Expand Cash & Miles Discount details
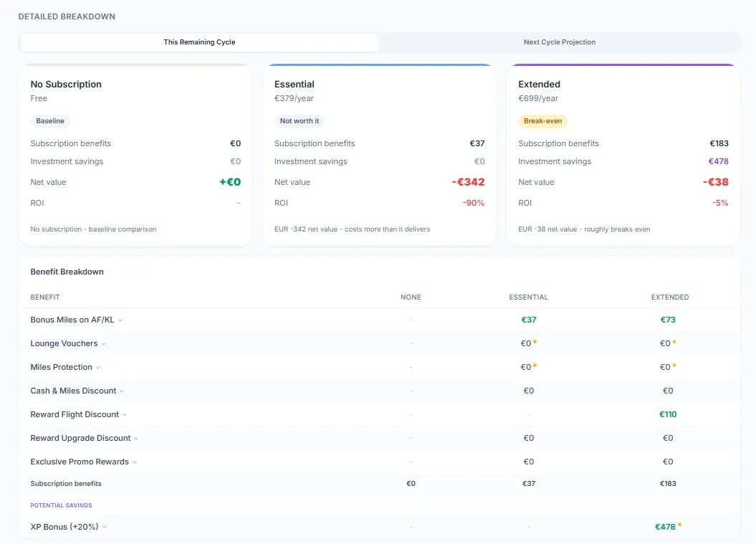Screen dimensions: 756x544 (122, 391)
